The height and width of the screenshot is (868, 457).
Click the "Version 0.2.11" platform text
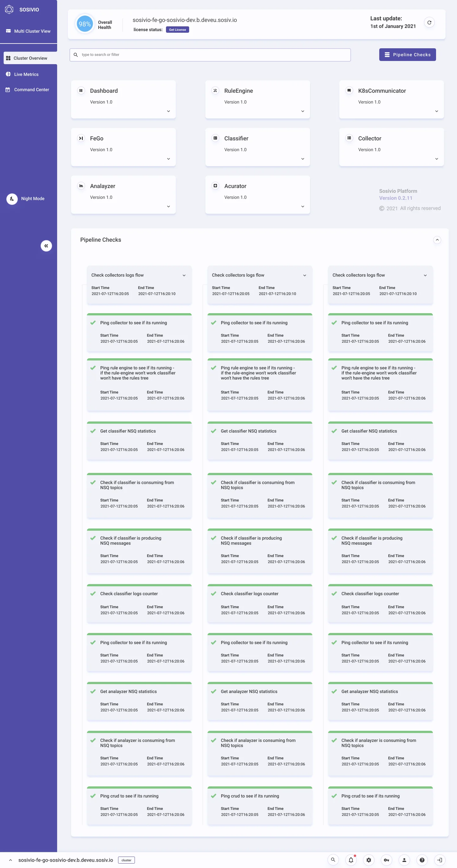pyautogui.click(x=396, y=198)
